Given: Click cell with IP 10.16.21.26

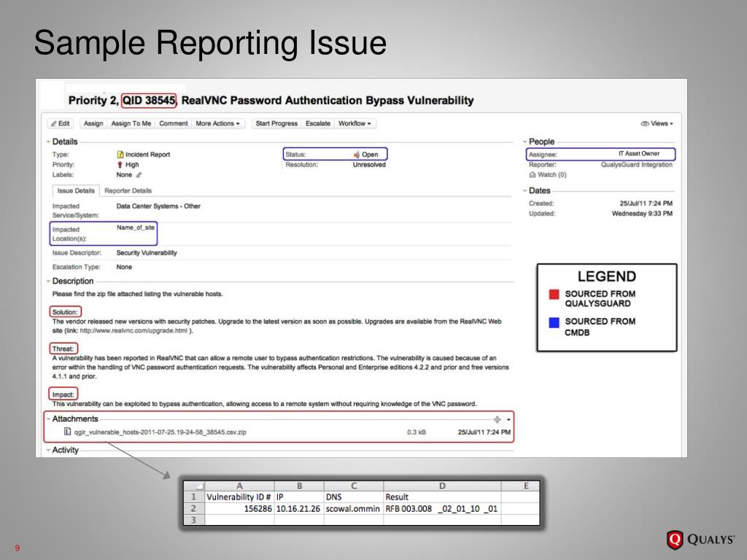Looking at the screenshot, I should coord(298,508).
